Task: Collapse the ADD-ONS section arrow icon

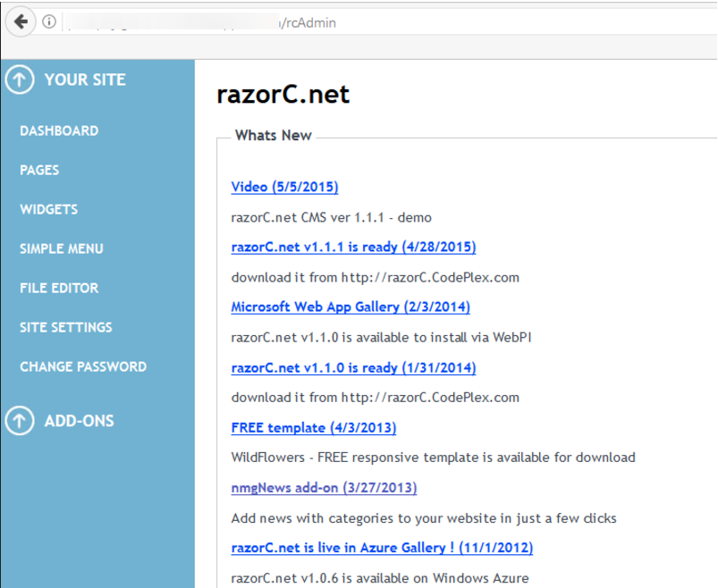Action: (x=20, y=421)
